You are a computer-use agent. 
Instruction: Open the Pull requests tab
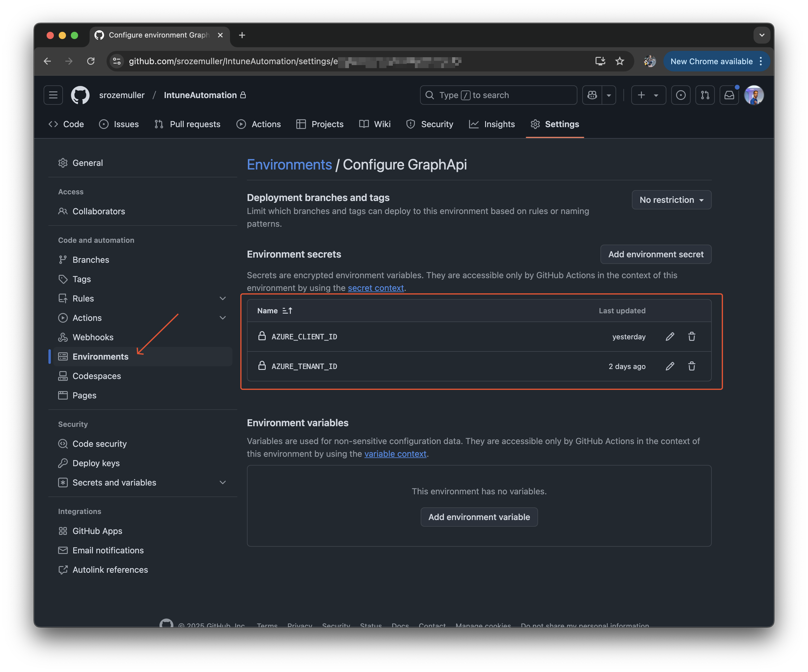187,124
